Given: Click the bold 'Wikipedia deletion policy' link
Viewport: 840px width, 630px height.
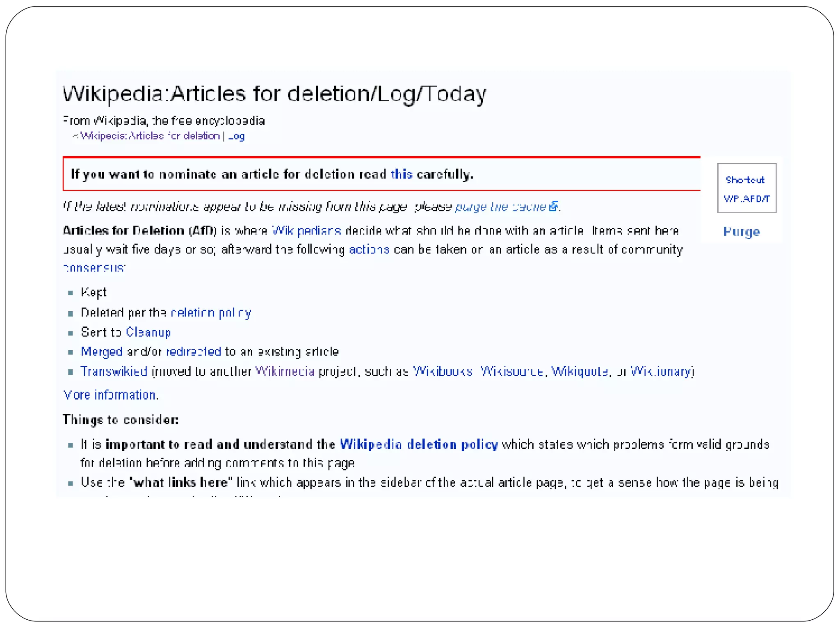Looking at the screenshot, I should click(x=419, y=444).
